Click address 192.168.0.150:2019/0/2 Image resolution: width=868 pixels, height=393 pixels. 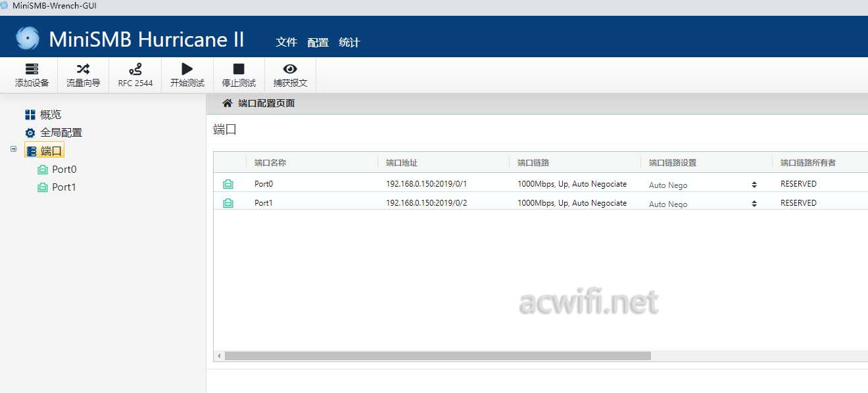click(426, 203)
